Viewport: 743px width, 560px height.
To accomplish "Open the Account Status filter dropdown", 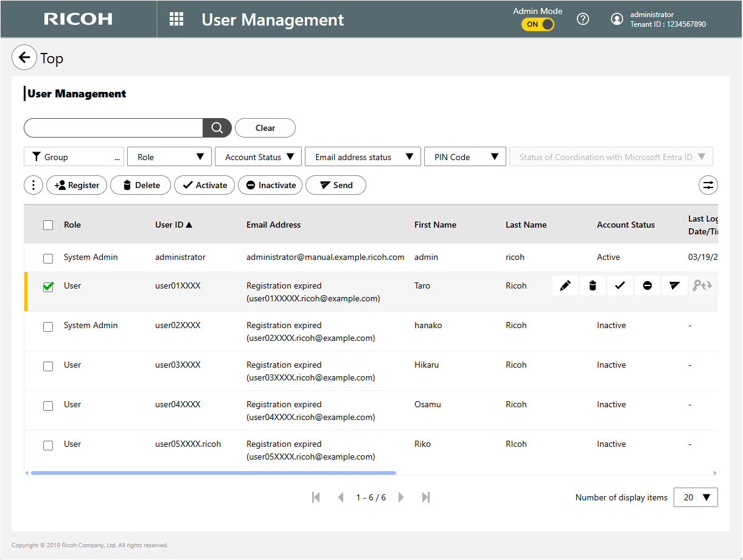I will tap(258, 157).
